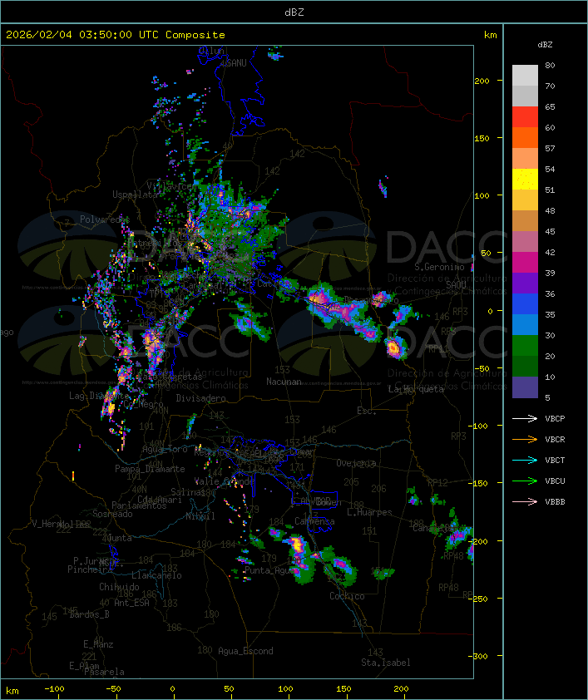This screenshot has height=700, width=588.
Task: Click the pink VBBB arrow icon
Action: pos(525,502)
